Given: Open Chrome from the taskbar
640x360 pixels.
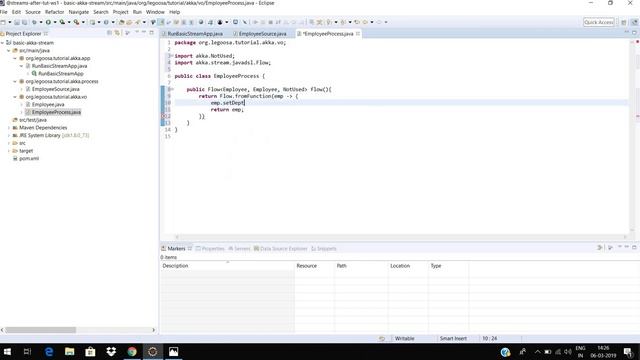Looking at the screenshot, I should pyautogui.click(x=132, y=351).
